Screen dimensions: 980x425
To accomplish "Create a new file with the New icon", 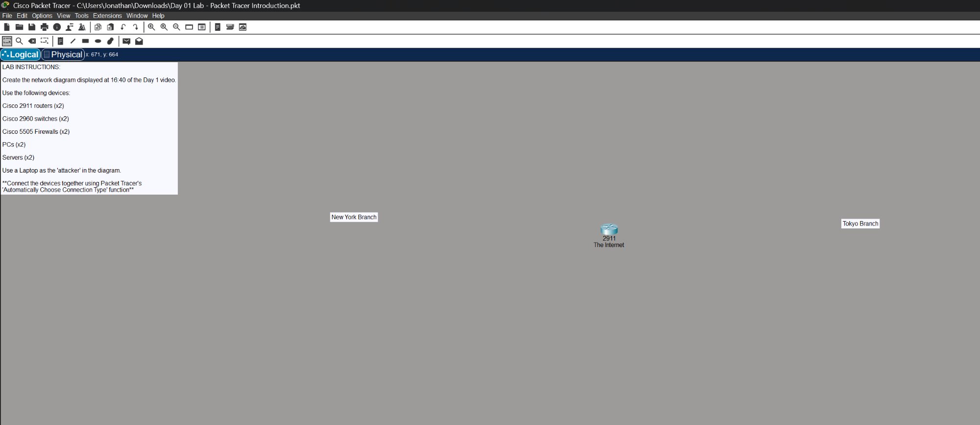I will pos(7,27).
